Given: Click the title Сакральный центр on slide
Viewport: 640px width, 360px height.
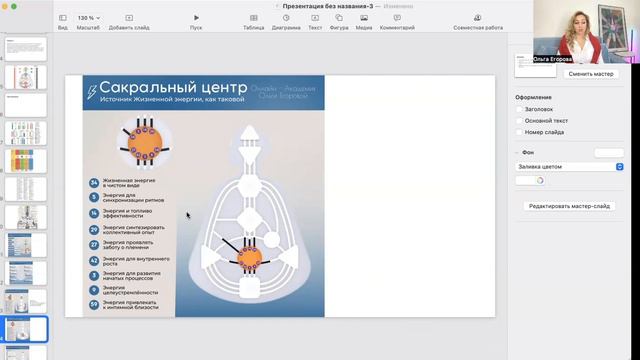Looking at the screenshot, I should pyautogui.click(x=173, y=87).
